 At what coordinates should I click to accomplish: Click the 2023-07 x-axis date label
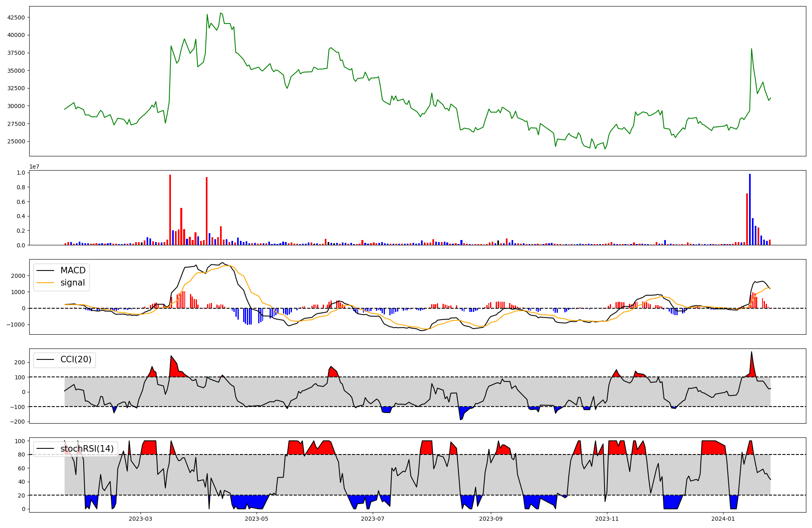point(373,519)
